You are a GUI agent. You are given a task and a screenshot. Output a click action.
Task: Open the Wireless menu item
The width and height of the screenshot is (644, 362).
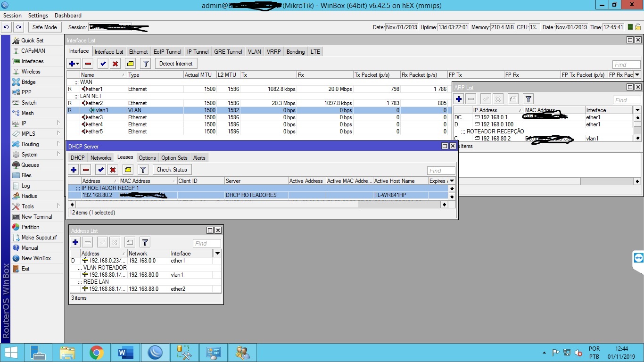pyautogui.click(x=31, y=72)
